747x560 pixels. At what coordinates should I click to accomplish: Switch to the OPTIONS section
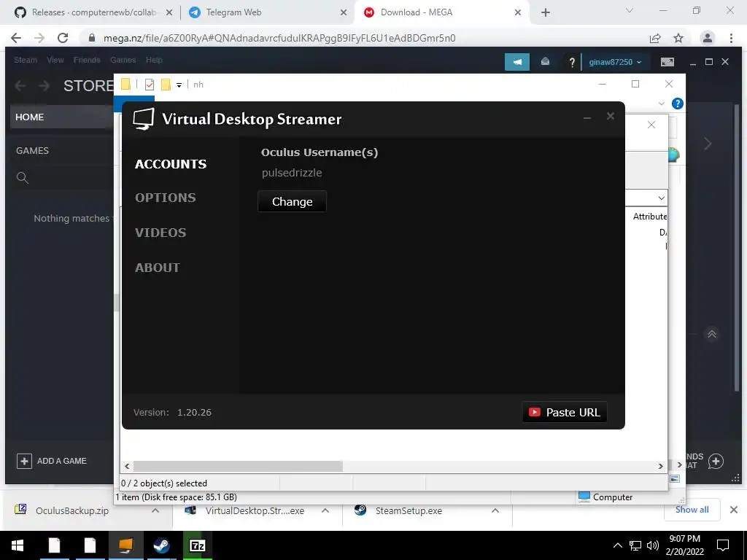[166, 198]
